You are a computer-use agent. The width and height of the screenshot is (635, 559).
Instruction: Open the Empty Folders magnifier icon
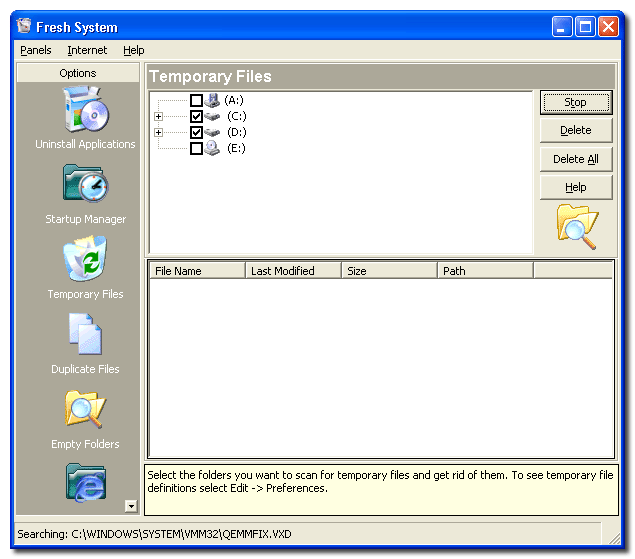pyautogui.click(x=85, y=409)
